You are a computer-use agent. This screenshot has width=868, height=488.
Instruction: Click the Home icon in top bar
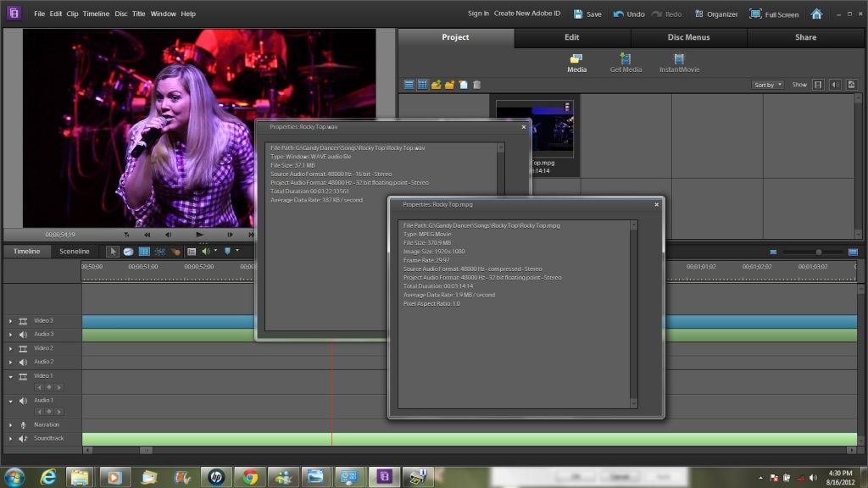coord(816,14)
